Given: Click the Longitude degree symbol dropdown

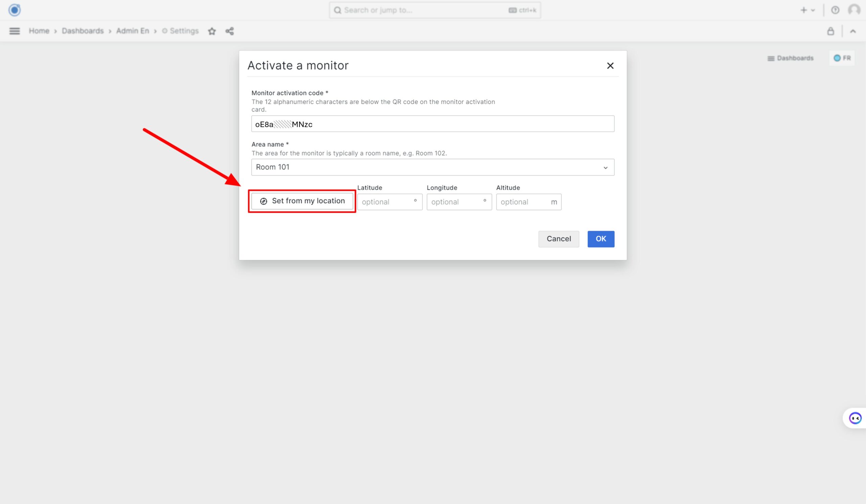Looking at the screenshot, I should (x=485, y=201).
